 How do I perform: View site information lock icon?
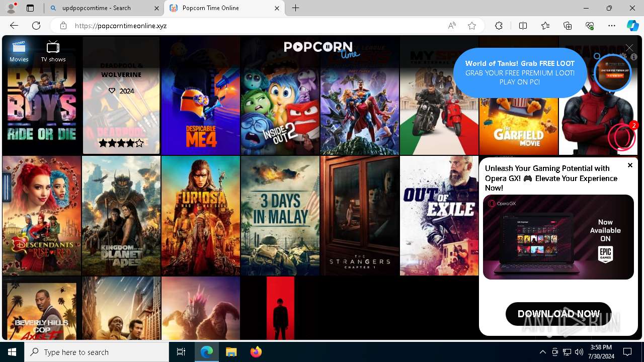[63, 26]
